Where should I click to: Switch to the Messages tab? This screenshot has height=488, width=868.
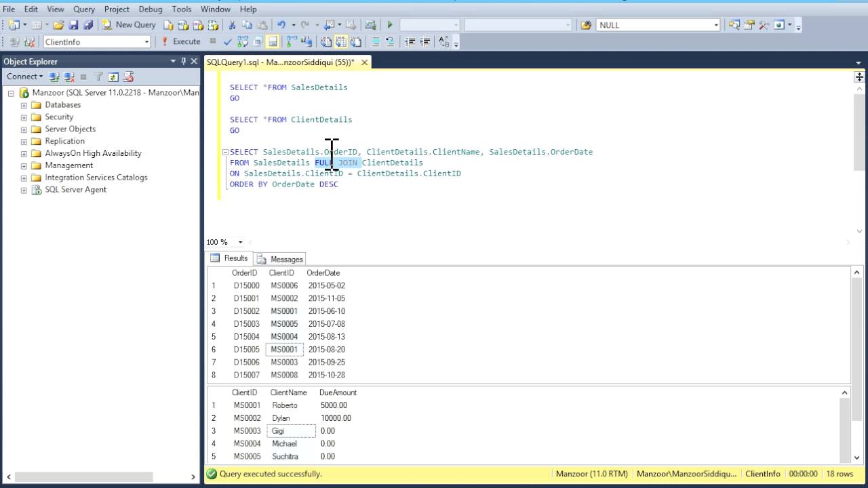pos(280,259)
